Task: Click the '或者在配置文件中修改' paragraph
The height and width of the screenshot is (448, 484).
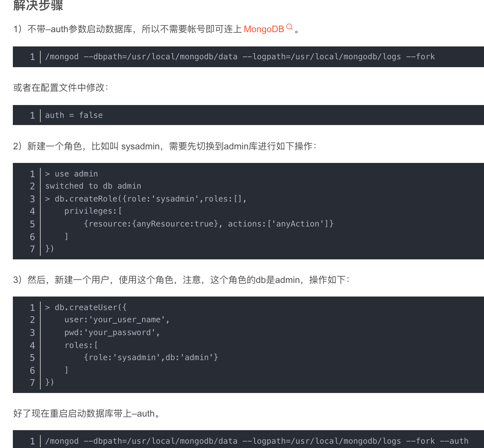Action: [61, 88]
